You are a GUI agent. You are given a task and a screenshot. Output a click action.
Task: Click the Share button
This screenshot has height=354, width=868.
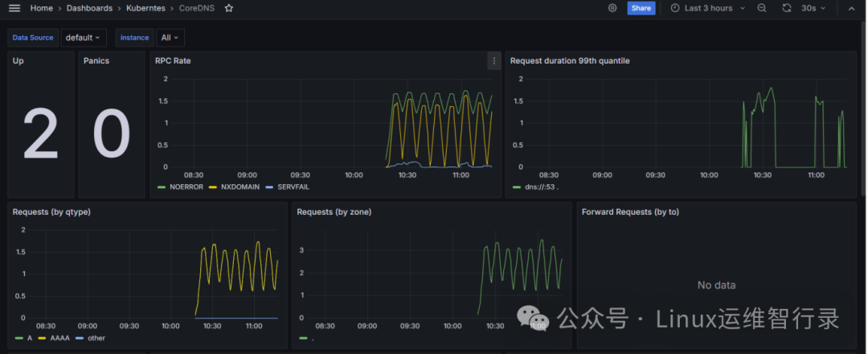pyautogui.click(x=641, y=8)
